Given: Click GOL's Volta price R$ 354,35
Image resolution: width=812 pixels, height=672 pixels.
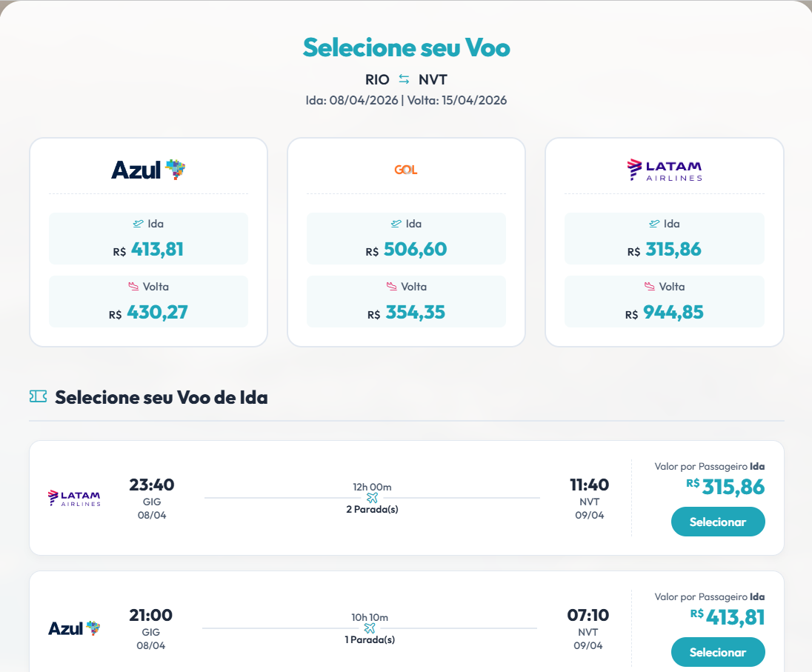Looking at the screenshot, I should point(406,312).
